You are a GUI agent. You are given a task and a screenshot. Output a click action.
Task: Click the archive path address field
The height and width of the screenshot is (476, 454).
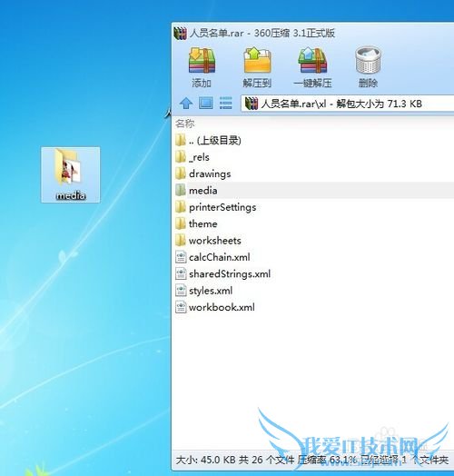(348, 104)
